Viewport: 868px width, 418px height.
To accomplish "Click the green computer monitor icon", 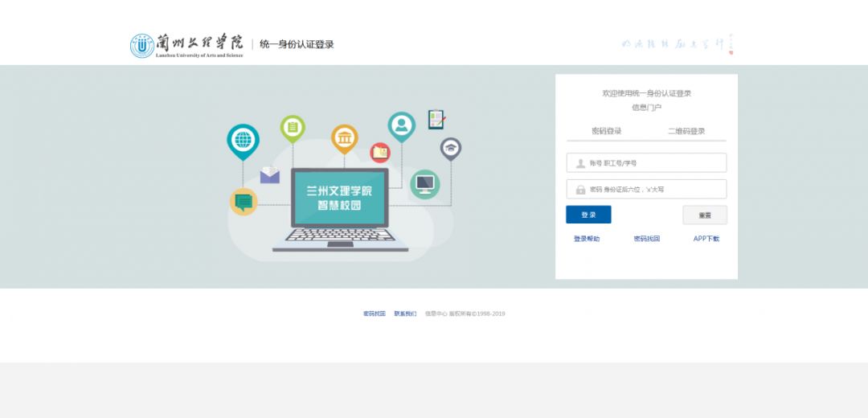I will [424, 184].
